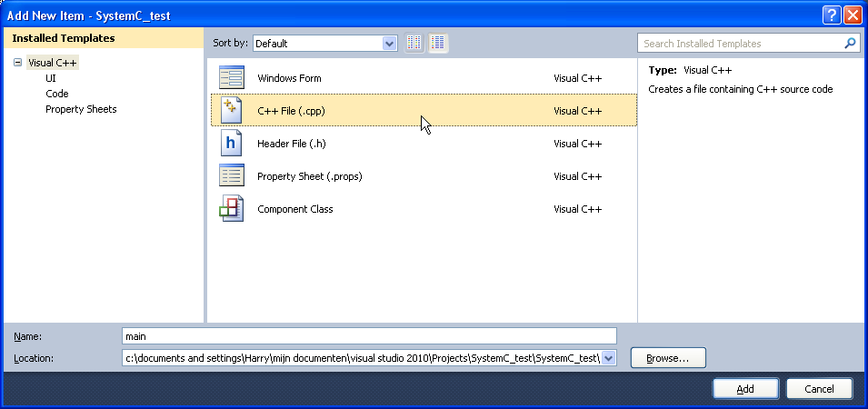Choose the Property Sheet (.props) icon

pyautogui.click(x=231, y=176)
